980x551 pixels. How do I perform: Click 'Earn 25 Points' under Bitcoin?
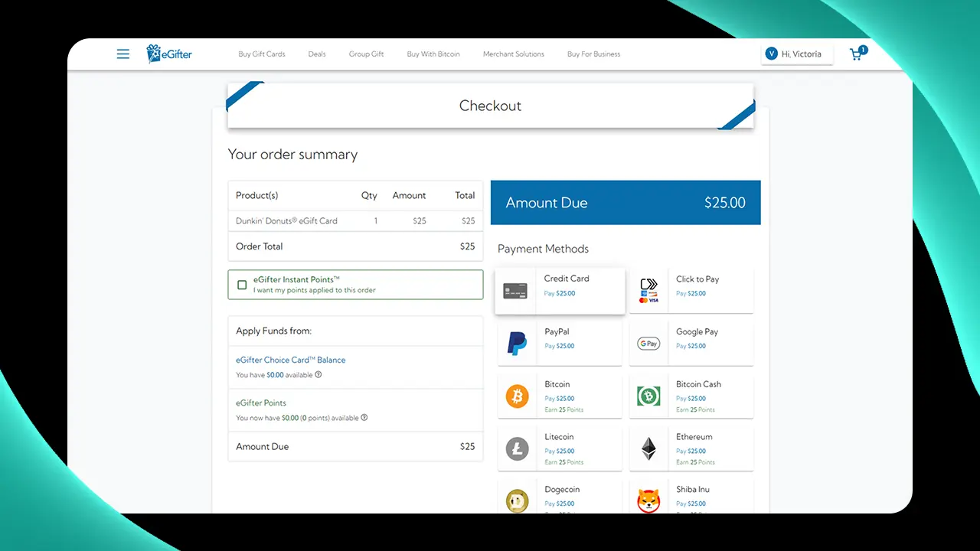pos(564,409)
